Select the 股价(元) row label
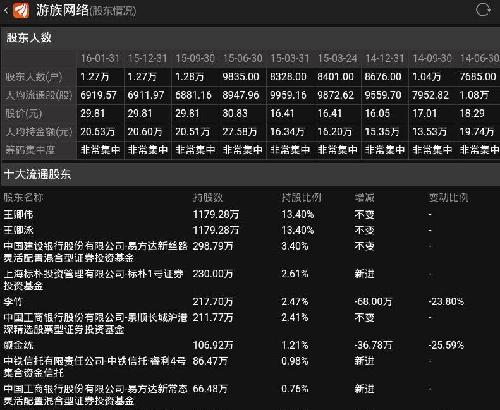The width and height of the screenshot is (500, 410). point(24,114)
